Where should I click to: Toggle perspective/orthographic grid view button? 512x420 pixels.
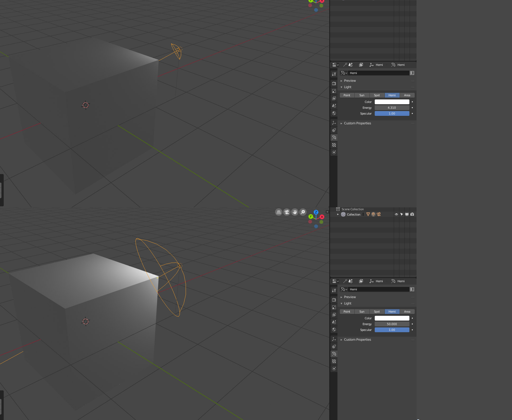point(279,212)
